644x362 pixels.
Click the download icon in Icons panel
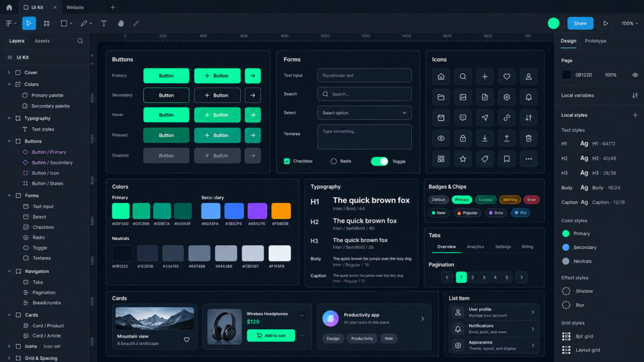[x=485, y=138]
